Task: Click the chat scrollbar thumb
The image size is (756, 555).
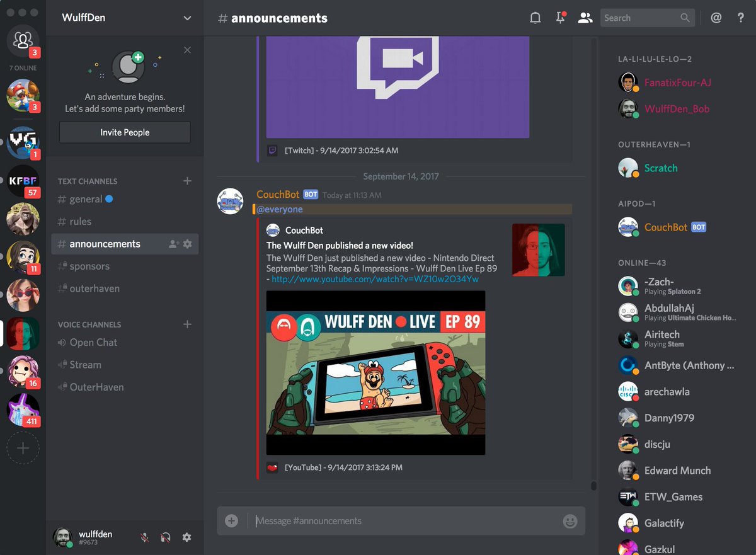Action: [593, 486]
